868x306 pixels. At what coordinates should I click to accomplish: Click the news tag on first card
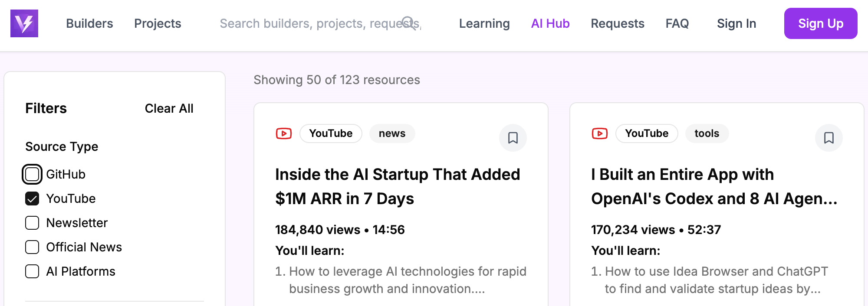pos(392,133)
